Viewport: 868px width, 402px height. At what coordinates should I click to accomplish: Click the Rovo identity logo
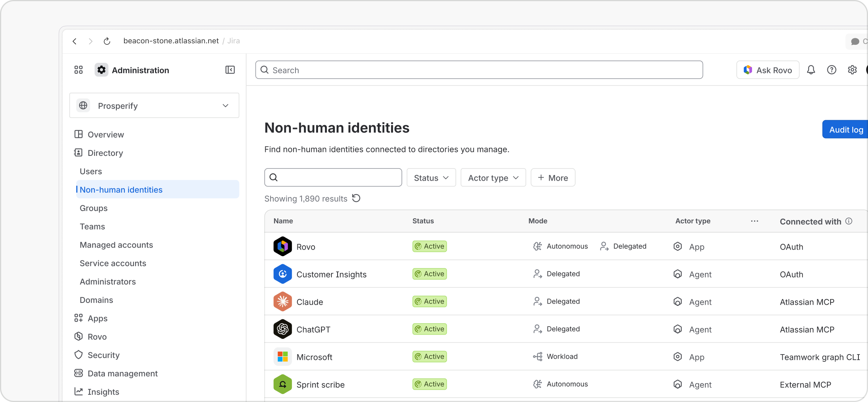click(283, 246)
